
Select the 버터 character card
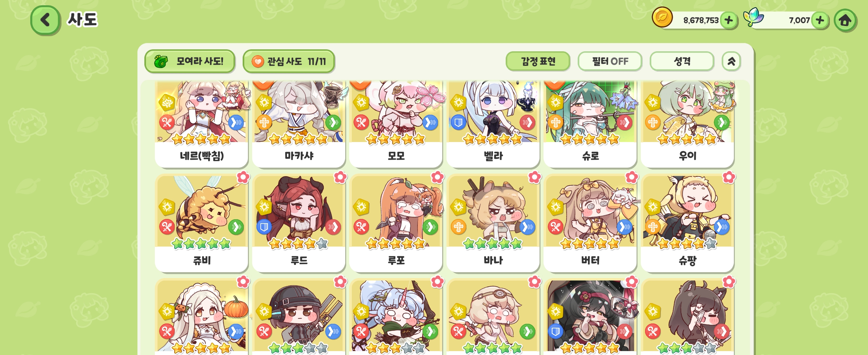pos(590,224)
